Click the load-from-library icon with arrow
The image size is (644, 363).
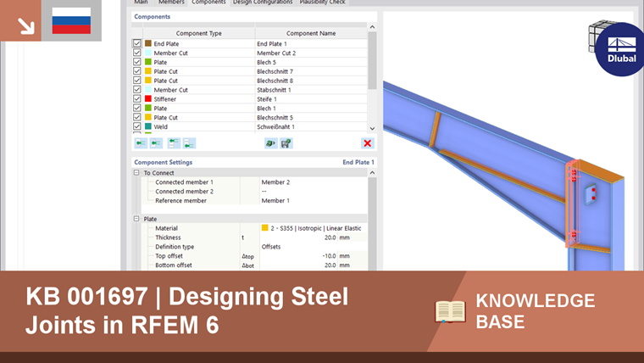coord(270,143)
